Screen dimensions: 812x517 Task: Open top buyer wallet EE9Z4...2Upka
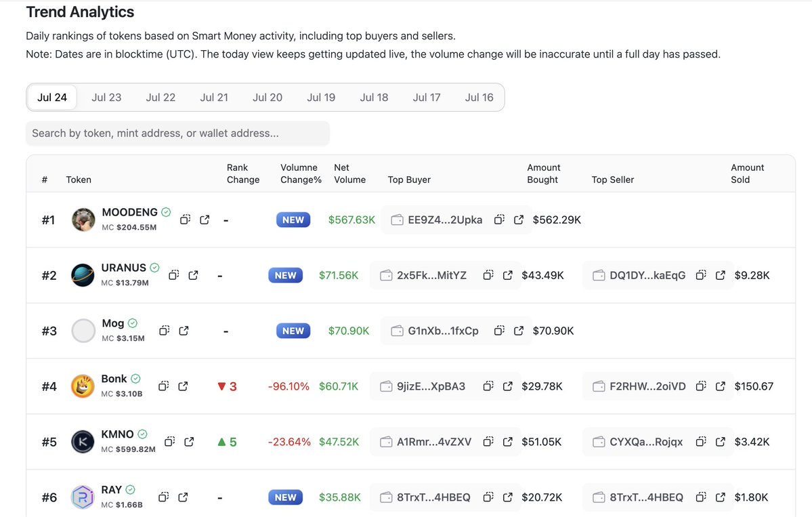click(x=445, y=220)
